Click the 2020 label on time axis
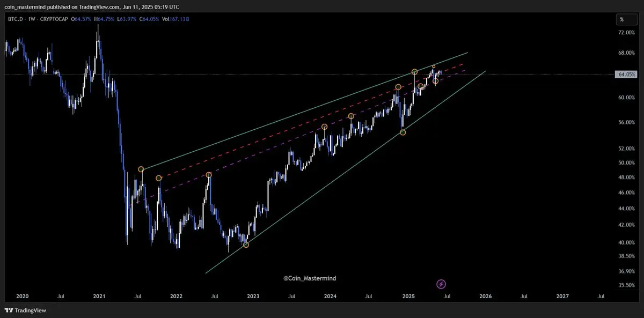The image size is (644, 318). click(x=22, y=296)
